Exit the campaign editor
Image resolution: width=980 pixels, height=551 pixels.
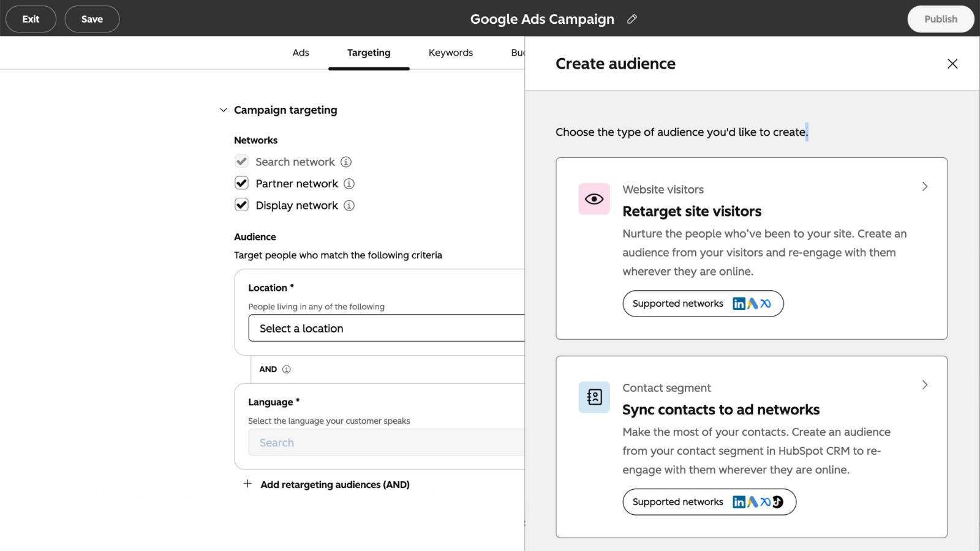[x=31, y=19]
